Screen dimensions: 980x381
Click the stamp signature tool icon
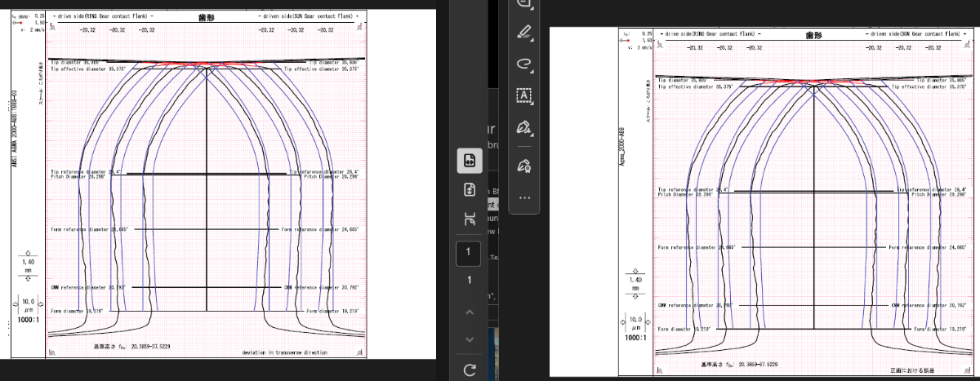pos(524,166)
